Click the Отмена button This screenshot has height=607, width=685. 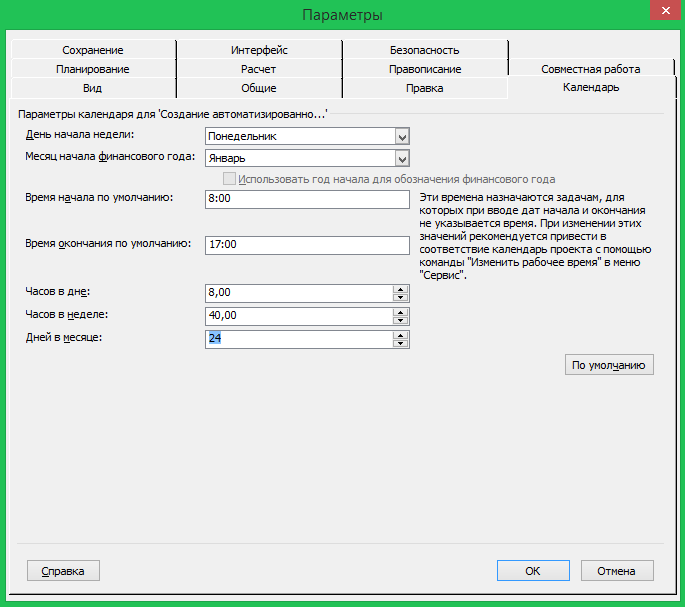coord(616,571)
